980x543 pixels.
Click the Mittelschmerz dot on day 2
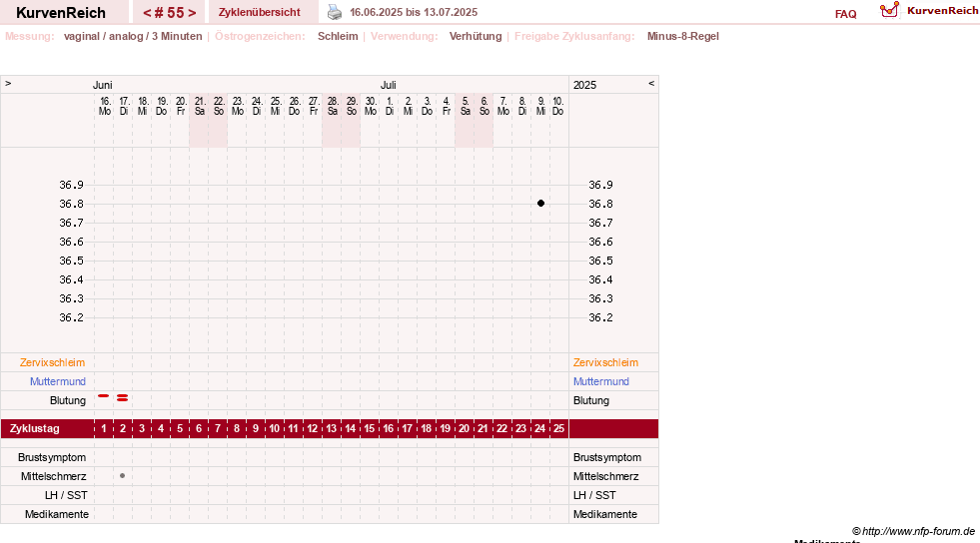pos(123,475)
